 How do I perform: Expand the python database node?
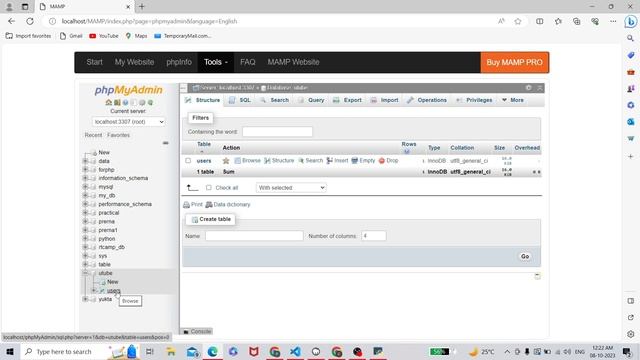[x=85, y=238]
